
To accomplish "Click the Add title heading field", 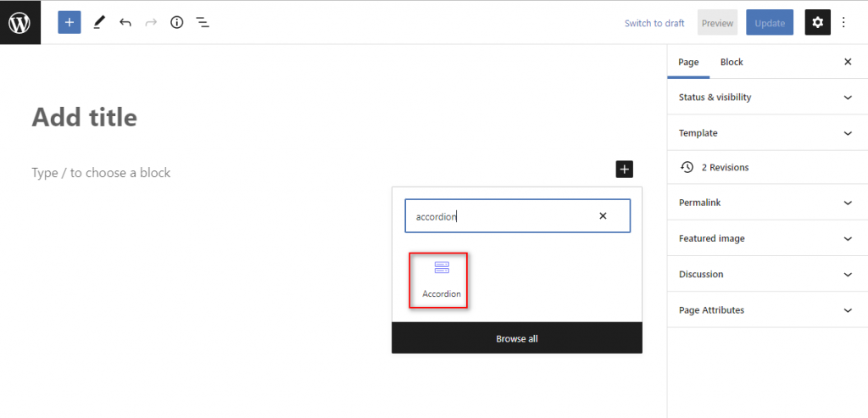I will point(84,117).
